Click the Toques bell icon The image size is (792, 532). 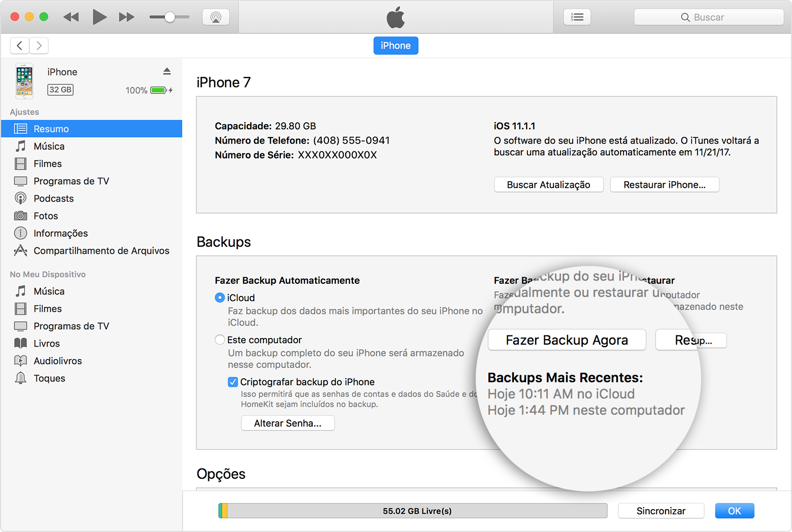click(x=20, y=378)
